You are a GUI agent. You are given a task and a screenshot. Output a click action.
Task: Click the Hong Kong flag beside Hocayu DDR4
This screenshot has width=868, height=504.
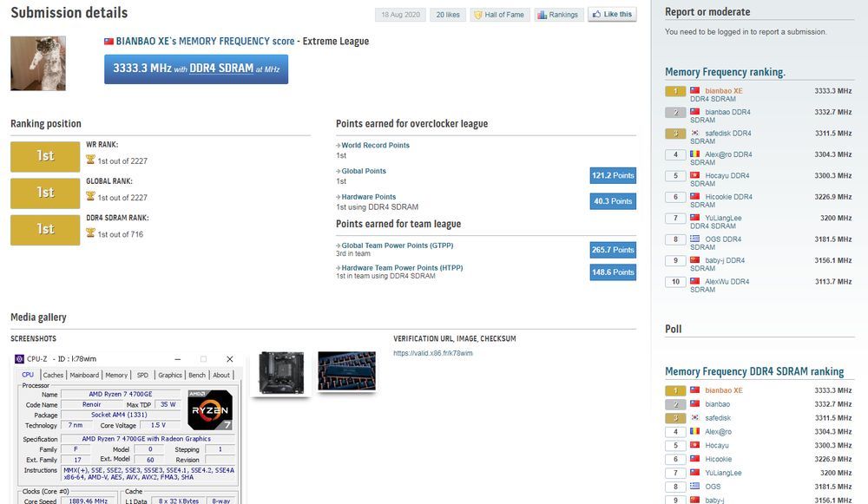pos(694,175)
